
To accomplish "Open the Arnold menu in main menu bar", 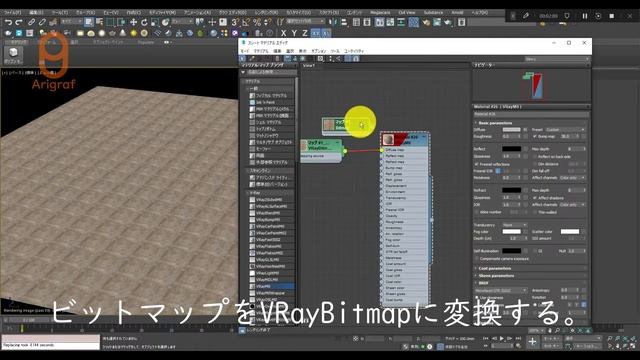I will pyautogui.click(x=457, y=13).
